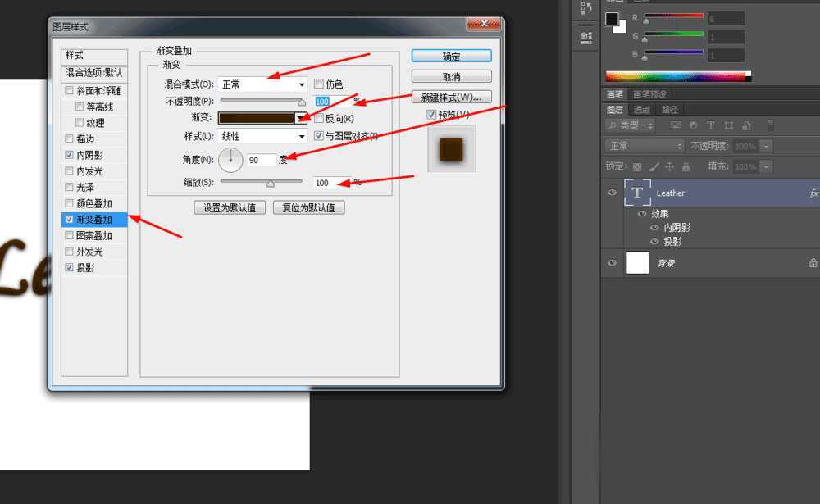Viewport: 820px width, 504px height.
Task: Click the fx badge on the Leather layer
Action: [813, 193]
